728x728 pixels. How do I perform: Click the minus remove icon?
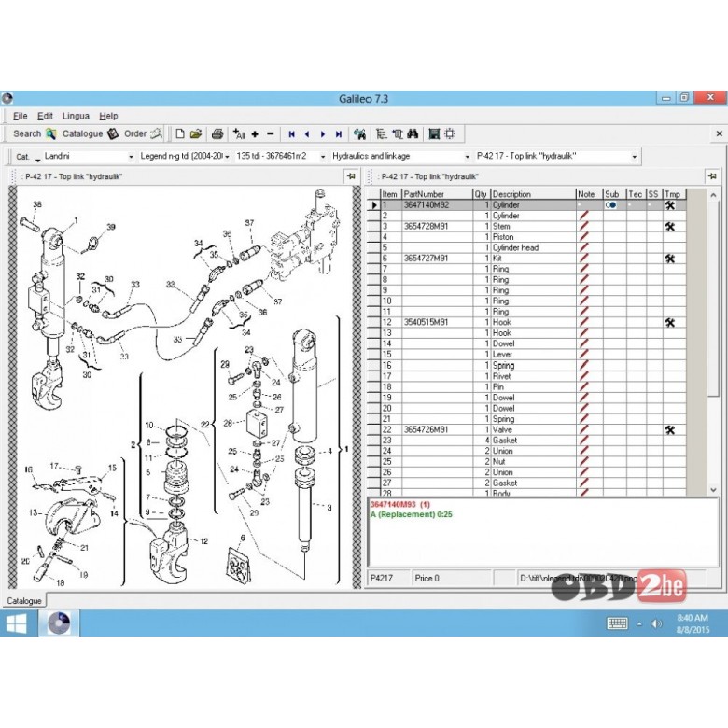pyautogui.click(x=271, y=134)
